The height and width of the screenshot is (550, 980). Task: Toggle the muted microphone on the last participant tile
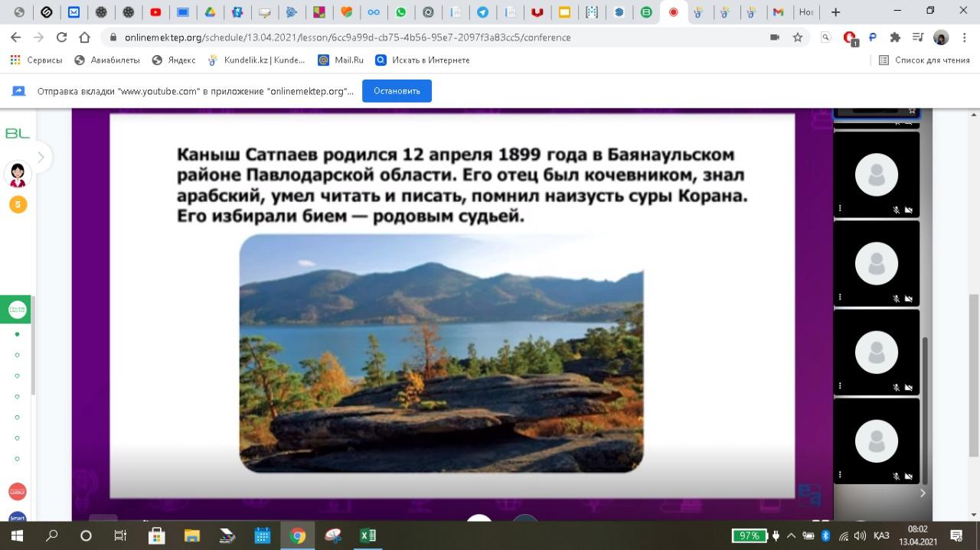[896, 477]
